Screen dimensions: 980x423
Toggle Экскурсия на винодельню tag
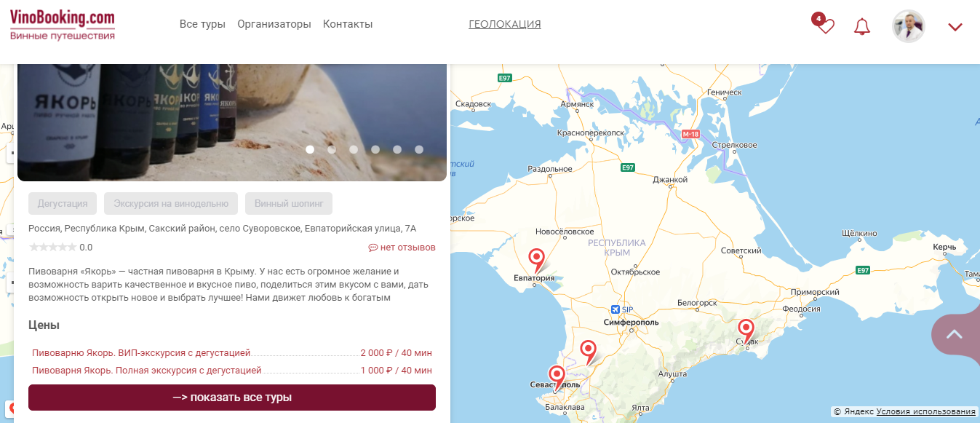(171, 204)
